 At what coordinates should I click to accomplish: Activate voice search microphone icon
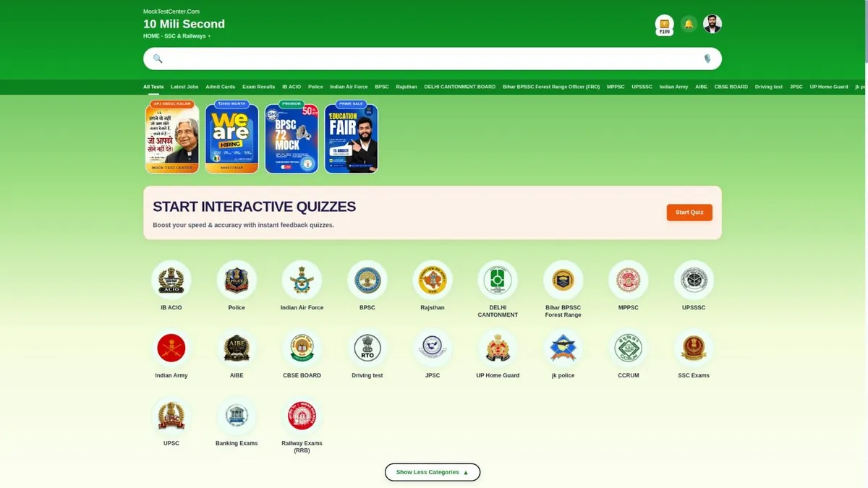[707, 59]
